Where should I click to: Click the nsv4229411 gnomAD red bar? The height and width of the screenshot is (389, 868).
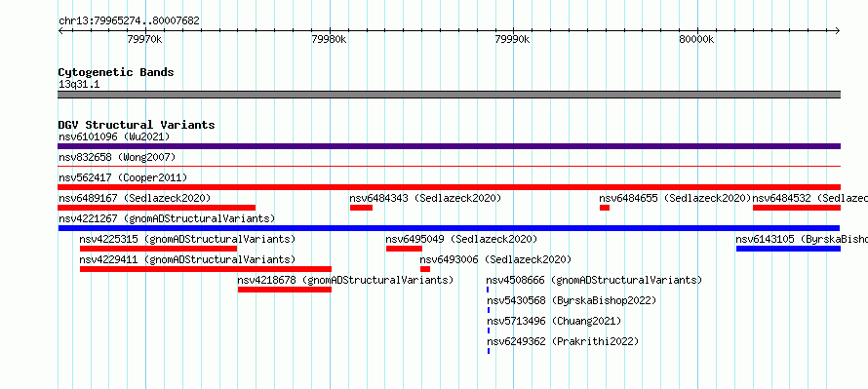point(206,269)
